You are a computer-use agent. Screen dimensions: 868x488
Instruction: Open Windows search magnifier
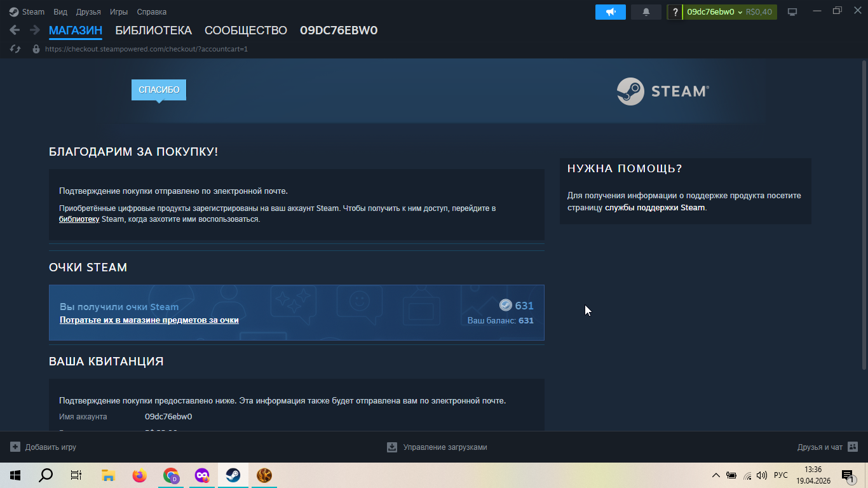coord(46,475)
